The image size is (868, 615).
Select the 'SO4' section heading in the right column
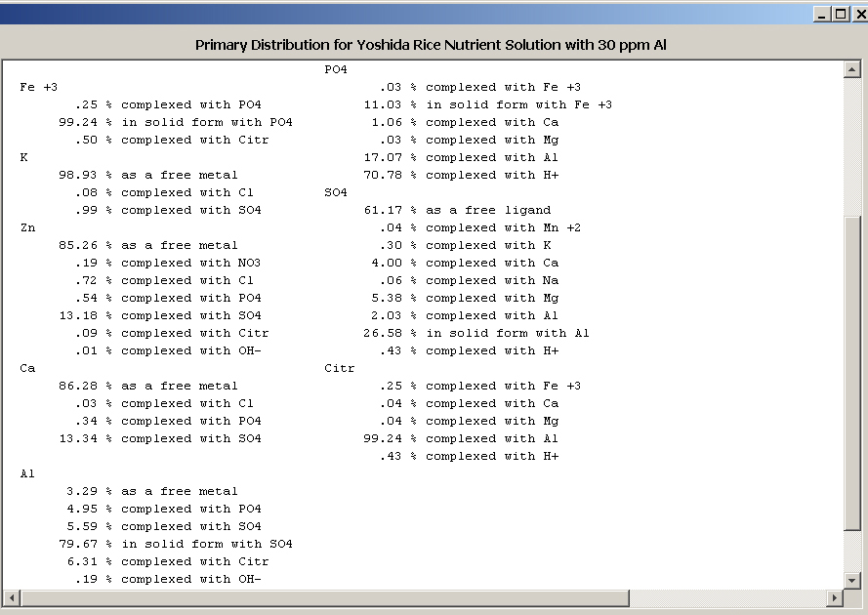[x=336, y=192]
